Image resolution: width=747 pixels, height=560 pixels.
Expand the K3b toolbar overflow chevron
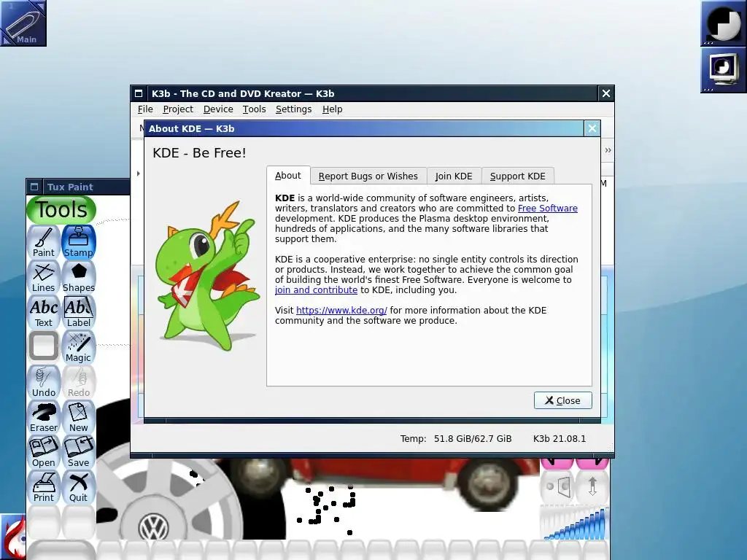608,150
